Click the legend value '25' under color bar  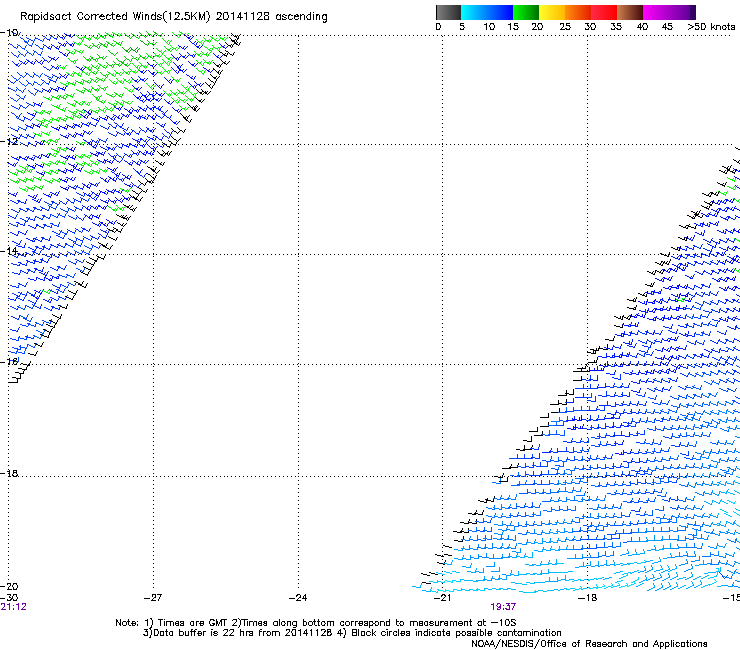(565, 27)
